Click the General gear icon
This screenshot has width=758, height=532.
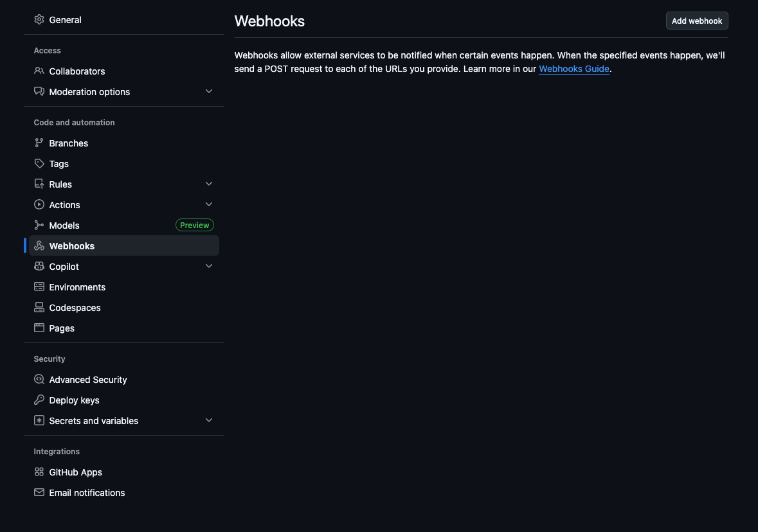click(39, 20)
